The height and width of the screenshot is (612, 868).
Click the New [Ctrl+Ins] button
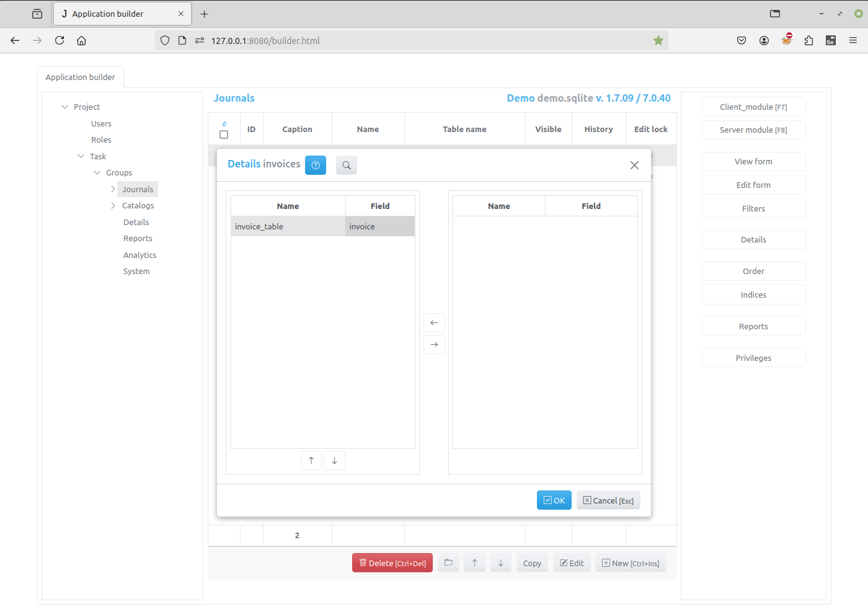[x=631, y=562]
